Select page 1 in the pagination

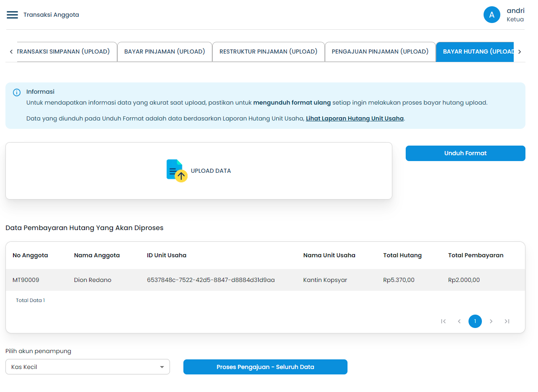475,321
